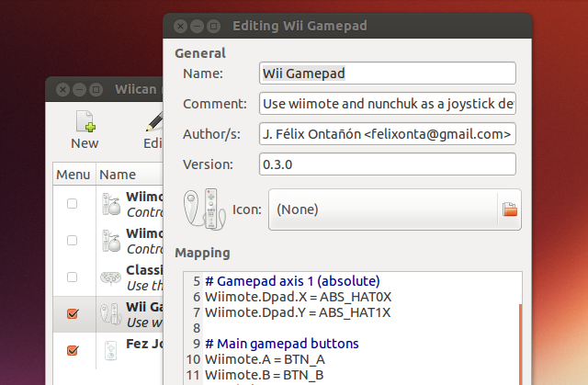This screenshot has width=588, height=385.
Task: Focus the Name field with Wii Gamepad
Action: point(388,74)
